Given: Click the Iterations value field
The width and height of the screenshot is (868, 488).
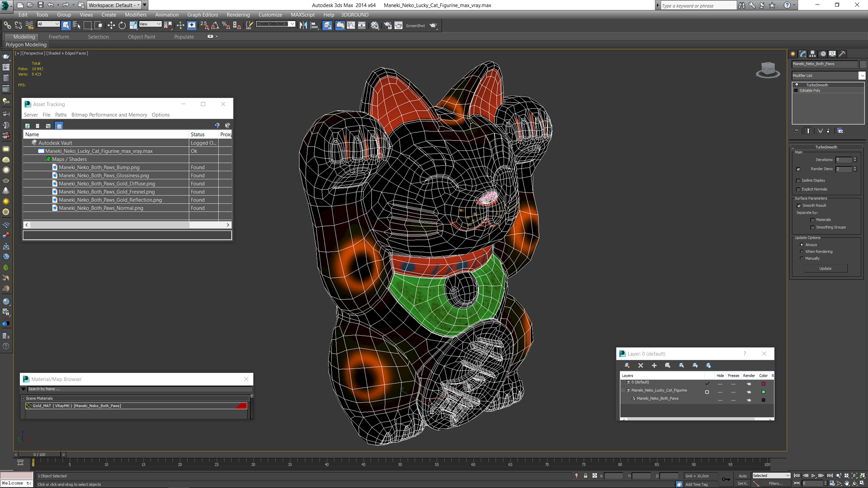Looking at the screenshot, I should click(x=844, y=160).
